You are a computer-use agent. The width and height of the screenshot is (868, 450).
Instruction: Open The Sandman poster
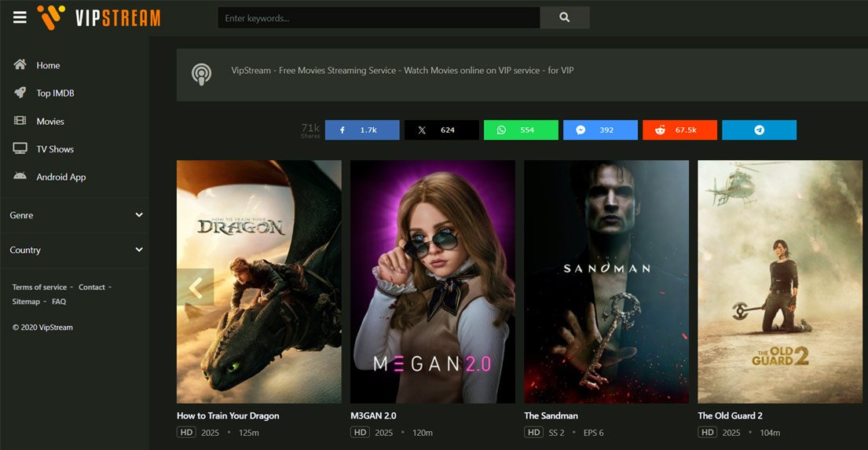click(606, 282)
